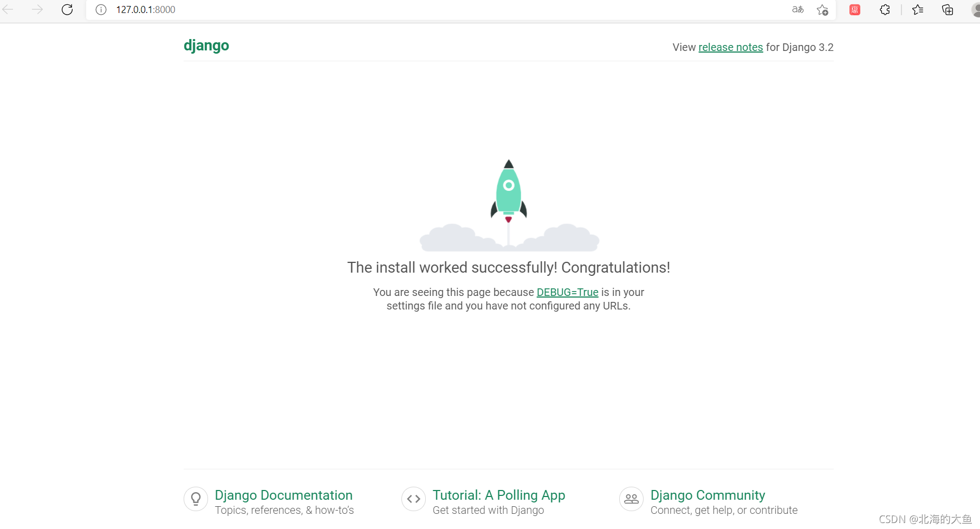Viewport: 980px width, 529px height.
Task: Open the translate page icon
Action: click(x=797, y=10)
